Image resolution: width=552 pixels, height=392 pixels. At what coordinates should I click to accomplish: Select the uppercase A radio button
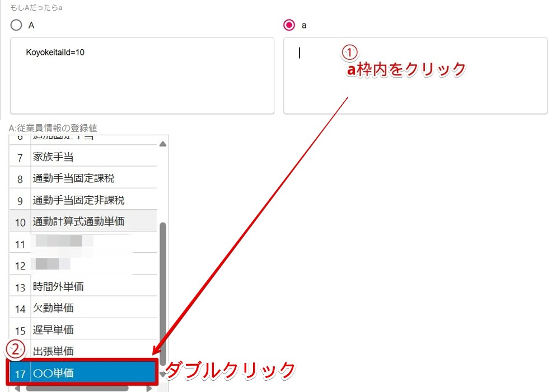(x=16, y=25)
